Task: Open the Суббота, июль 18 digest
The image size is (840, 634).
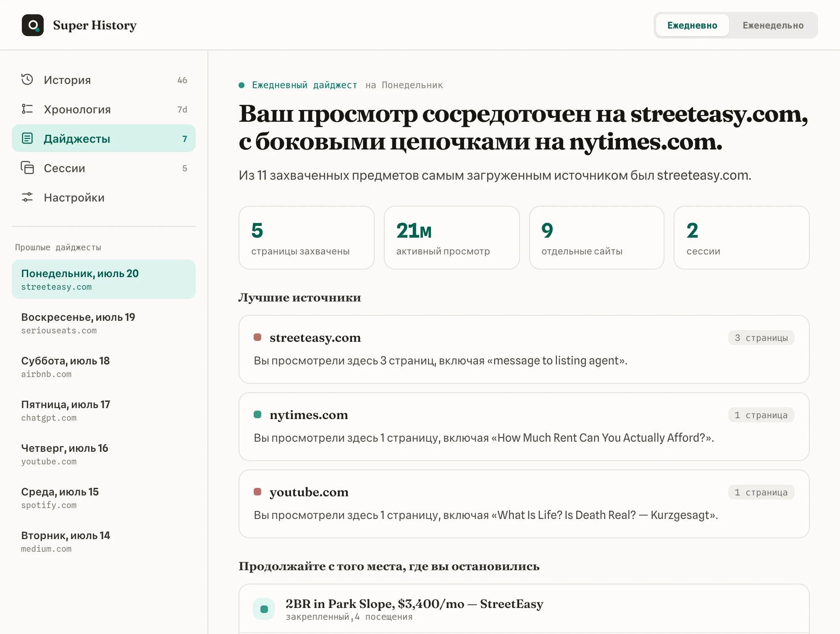Action: [x=104, y=367]
